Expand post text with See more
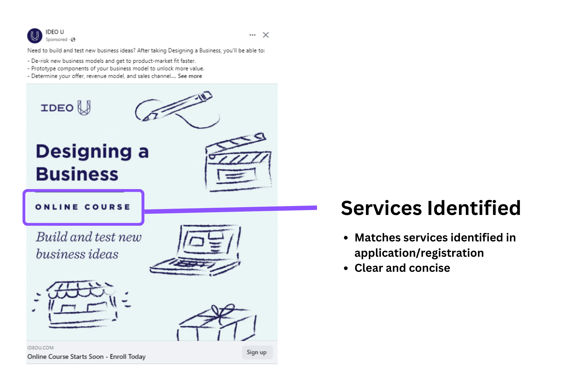 (190, 76)
